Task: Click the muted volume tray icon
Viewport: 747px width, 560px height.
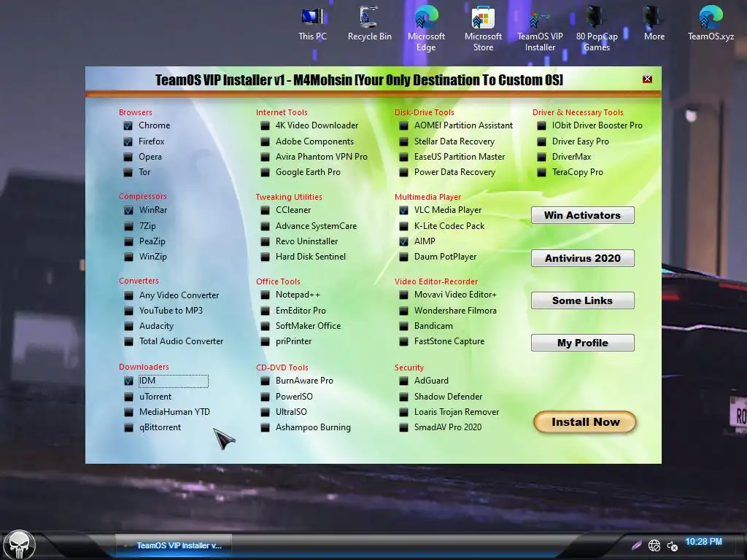Action: 672,545
